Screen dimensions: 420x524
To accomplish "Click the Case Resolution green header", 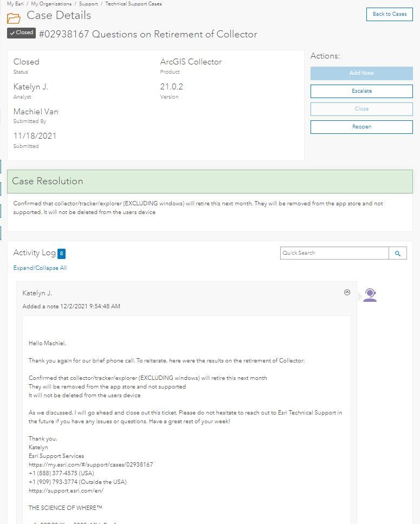I will 210,182.
